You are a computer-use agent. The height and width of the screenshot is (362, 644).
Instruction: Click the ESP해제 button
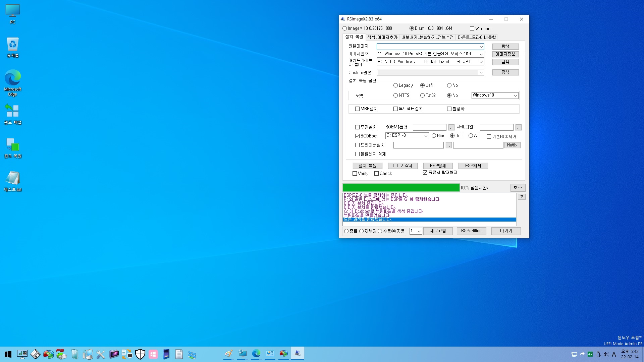473,166
